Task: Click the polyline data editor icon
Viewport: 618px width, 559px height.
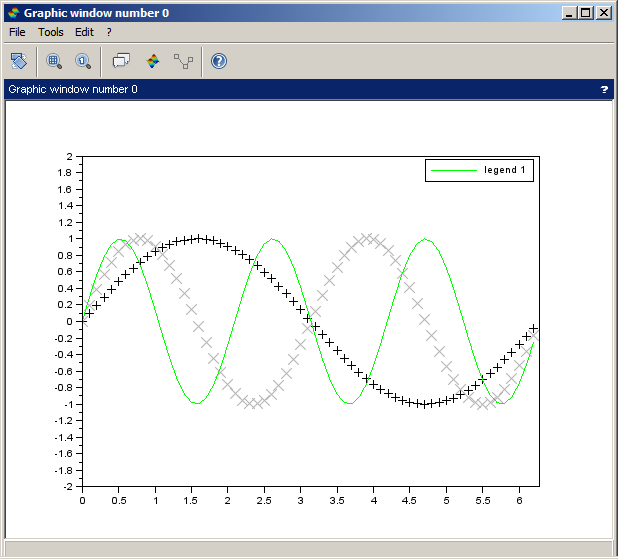Action: point(183,61)
